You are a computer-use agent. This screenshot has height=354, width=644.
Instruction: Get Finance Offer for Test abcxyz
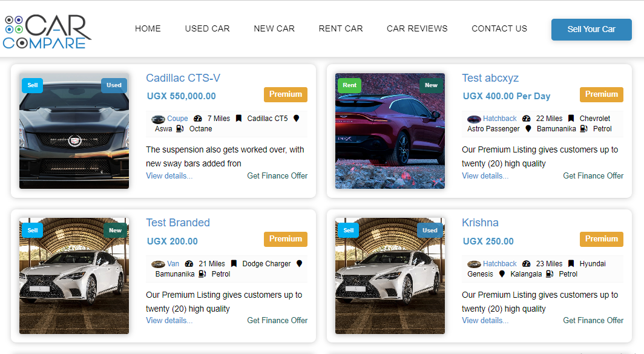point(593,175)
